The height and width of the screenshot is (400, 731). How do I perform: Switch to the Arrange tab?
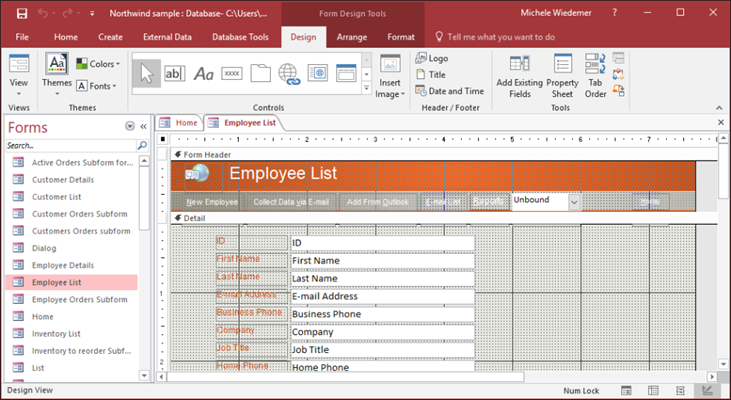[352, 37]
